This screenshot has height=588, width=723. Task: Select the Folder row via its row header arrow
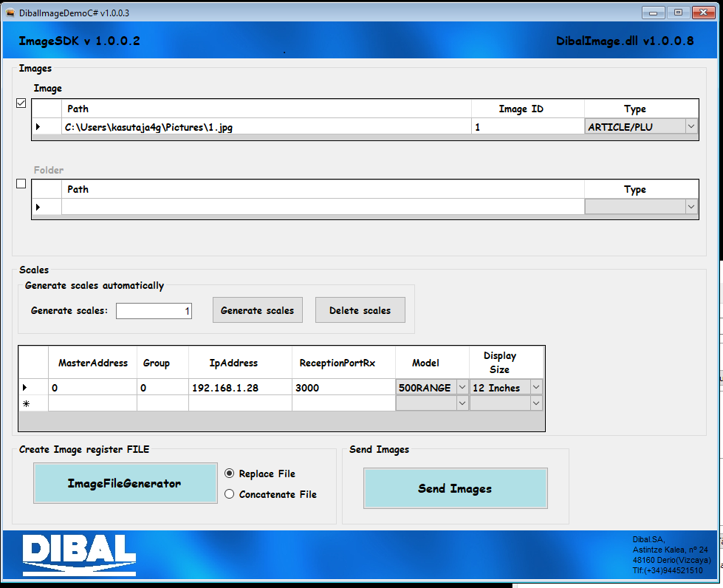(x=47, y=207)
